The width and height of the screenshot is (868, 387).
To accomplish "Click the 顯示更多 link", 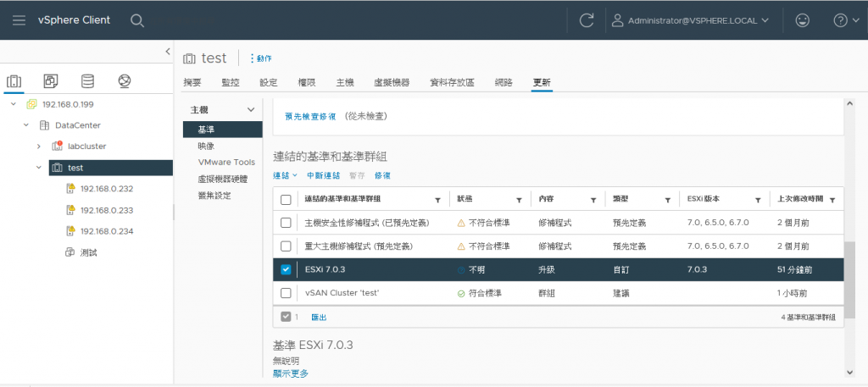I will 291,373.
